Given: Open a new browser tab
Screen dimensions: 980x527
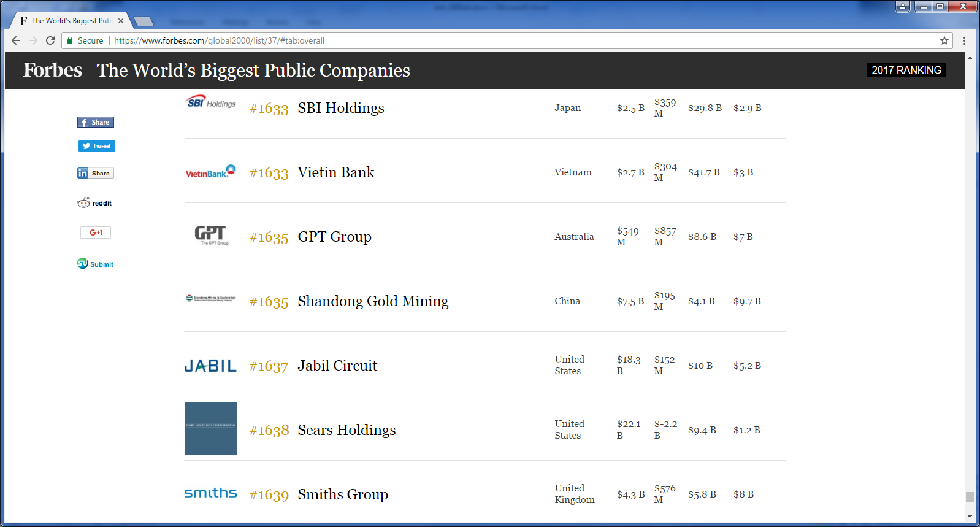Looking at the screenshot, I should (144, 21).
